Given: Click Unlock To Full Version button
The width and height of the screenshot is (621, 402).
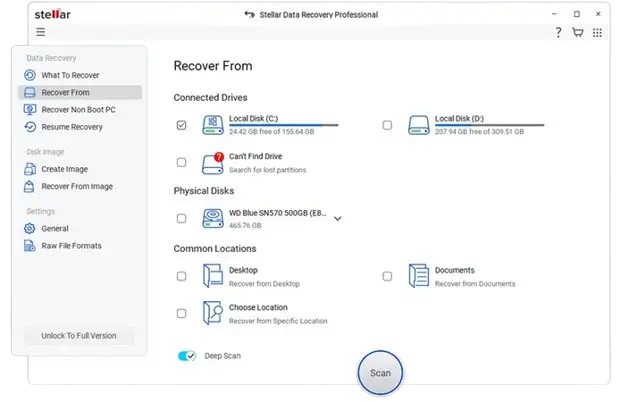Looking at the screenshot, I should click(x=79, y=335).
